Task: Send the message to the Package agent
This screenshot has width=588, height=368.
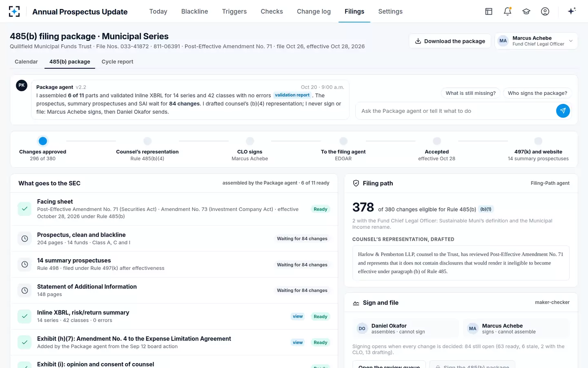Action: 563,110
